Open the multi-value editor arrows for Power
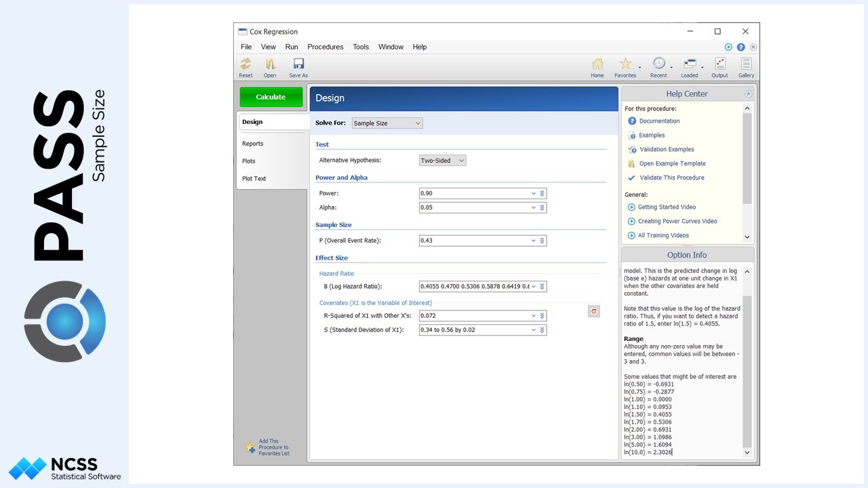This screenshot has width=868, height=488. [x=542, y=193]
